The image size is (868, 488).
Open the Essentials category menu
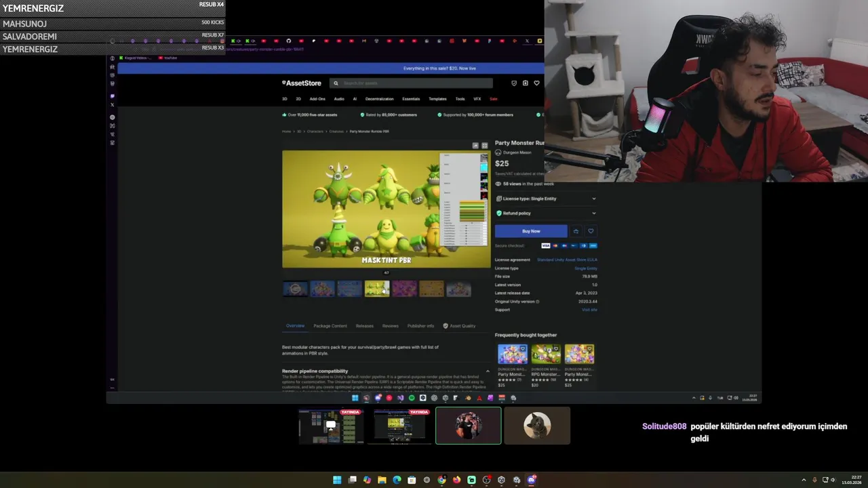point(411,99)
